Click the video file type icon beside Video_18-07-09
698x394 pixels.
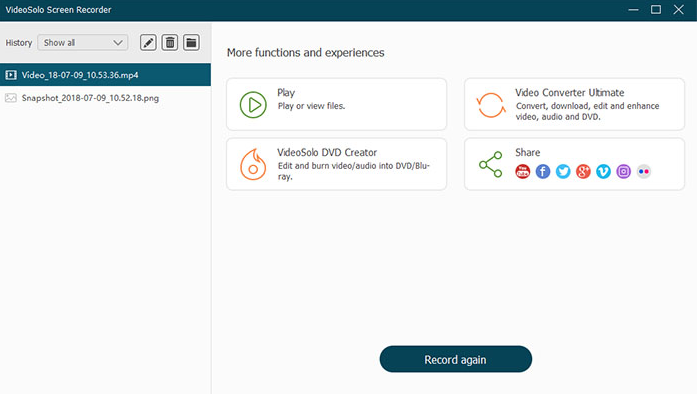11,75
